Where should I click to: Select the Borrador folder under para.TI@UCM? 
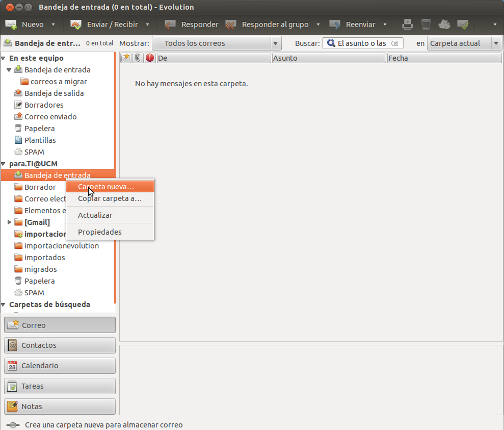[x=40, y=187]
